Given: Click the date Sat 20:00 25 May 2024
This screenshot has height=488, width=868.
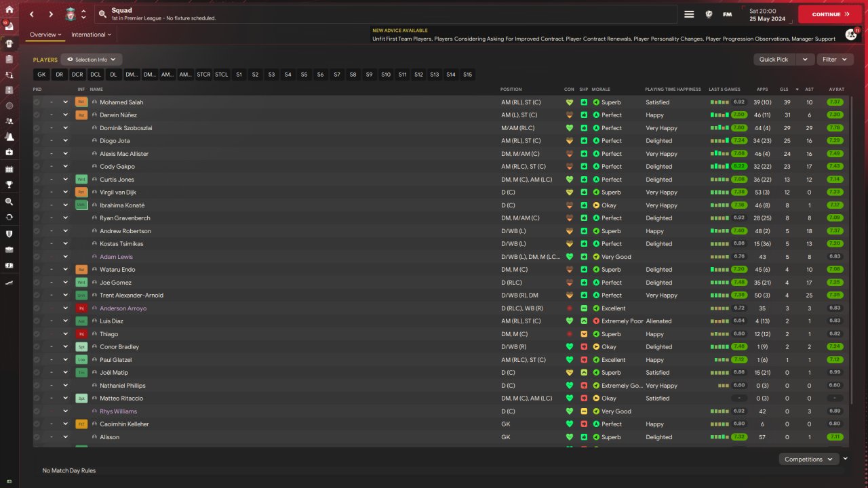Looking at the screenshot, I should (768, 14).
